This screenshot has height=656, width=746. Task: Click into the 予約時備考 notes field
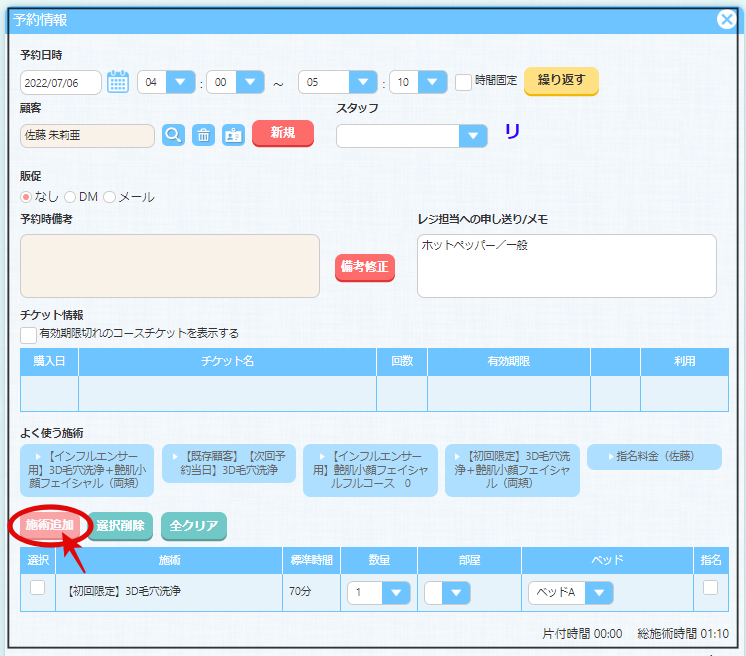170,266
